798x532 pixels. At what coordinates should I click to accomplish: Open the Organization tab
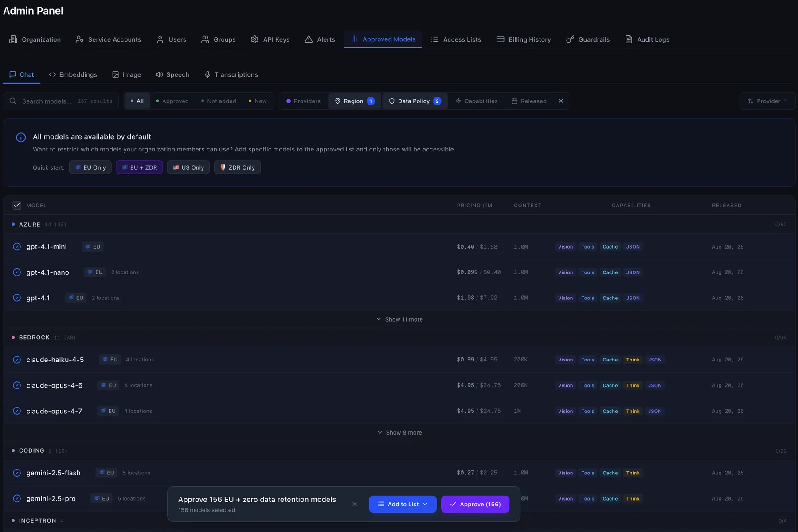[35, 39]
